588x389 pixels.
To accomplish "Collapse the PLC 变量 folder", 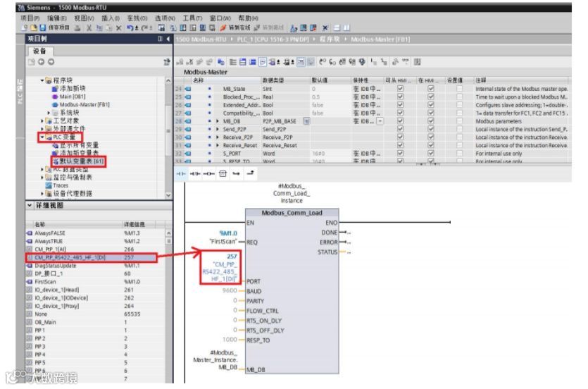I will point(42,137).
